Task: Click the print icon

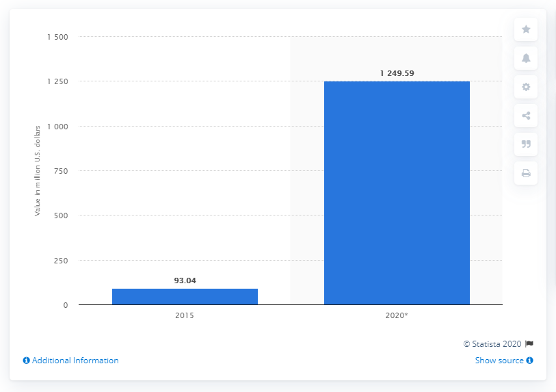Action: point(526,173)
